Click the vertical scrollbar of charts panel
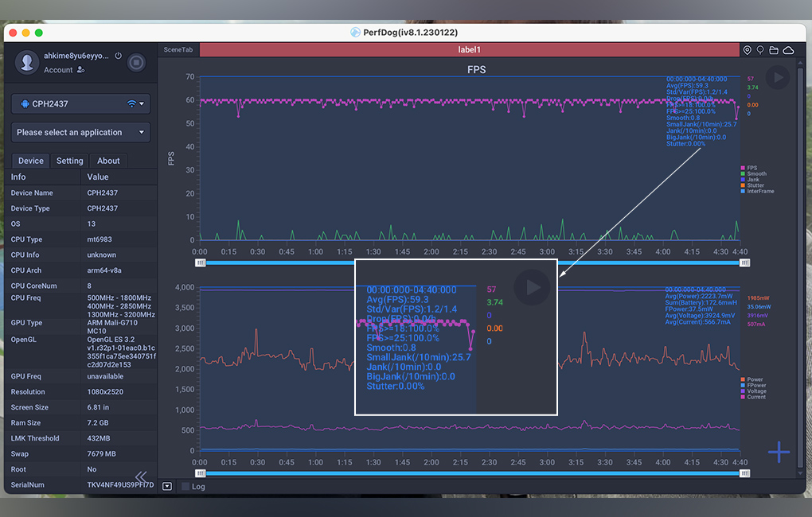This screenshot has height=517, width=812. (800, 267)
